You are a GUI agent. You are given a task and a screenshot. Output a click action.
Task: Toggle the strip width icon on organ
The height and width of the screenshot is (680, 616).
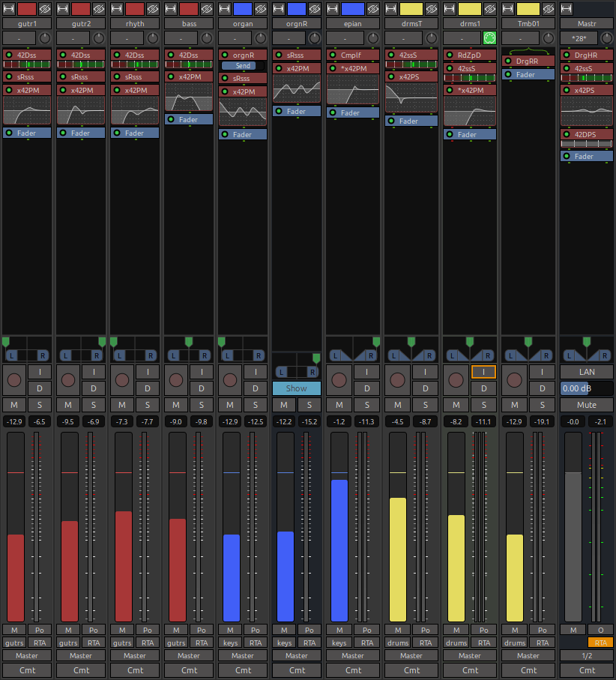click(x=225, y=9)
